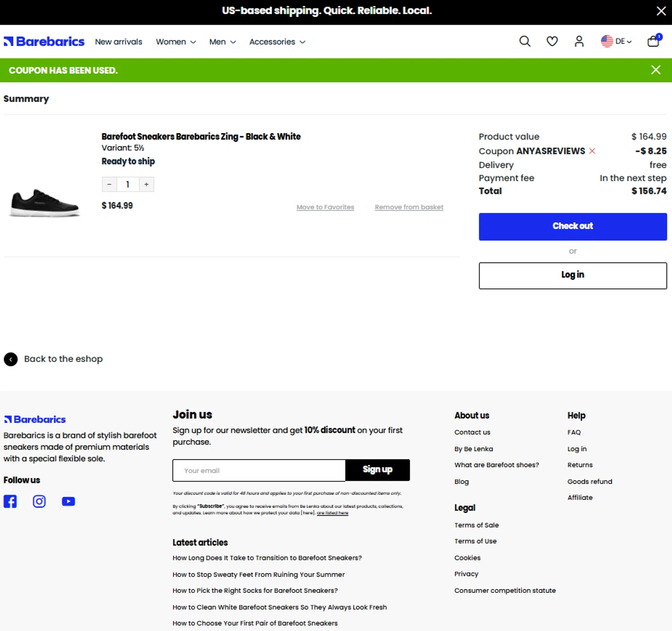Expand the Women menu
This screenshot has height=631, width=672.
(176, 42)
